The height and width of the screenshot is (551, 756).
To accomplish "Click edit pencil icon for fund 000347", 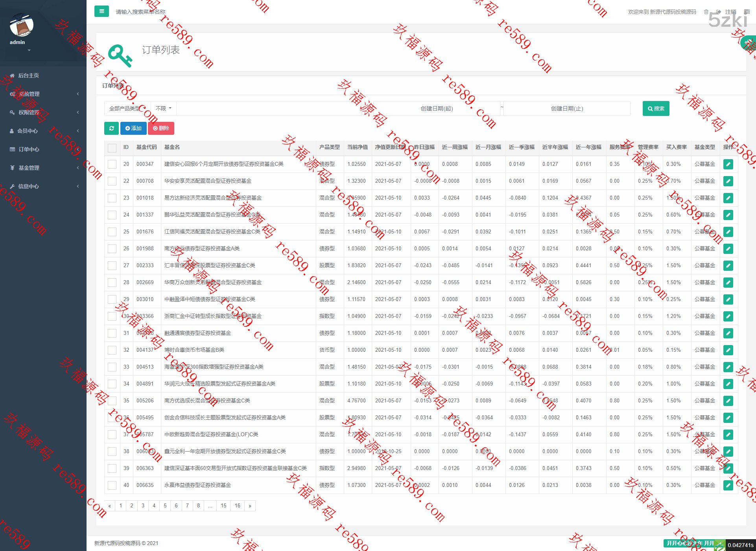I will (728, 164).
